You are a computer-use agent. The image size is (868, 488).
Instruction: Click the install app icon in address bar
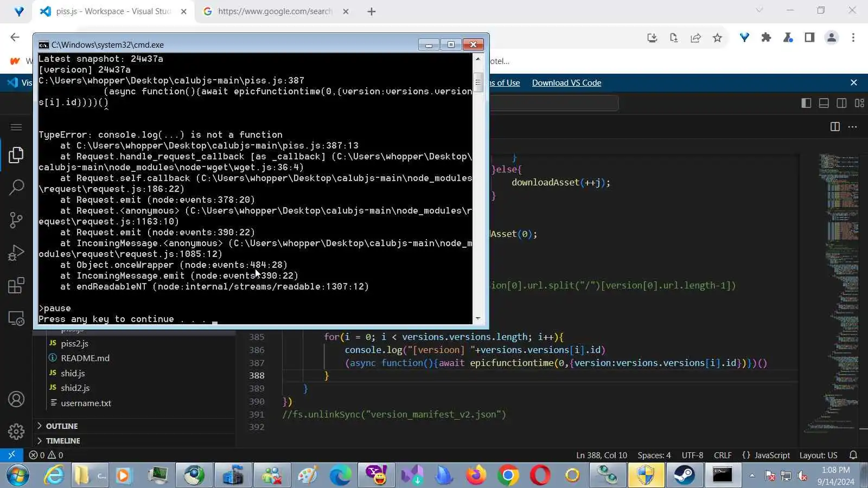coord(652,37)
